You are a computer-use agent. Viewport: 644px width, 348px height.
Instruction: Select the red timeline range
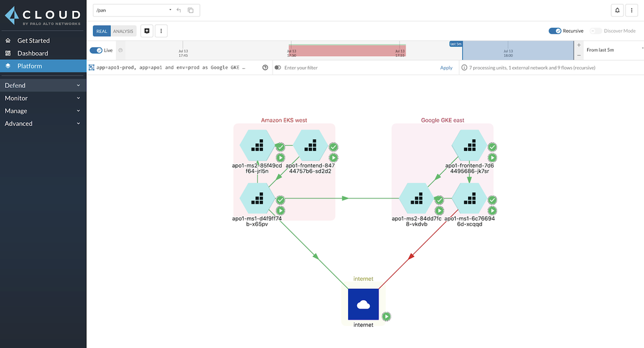(347, 50)
